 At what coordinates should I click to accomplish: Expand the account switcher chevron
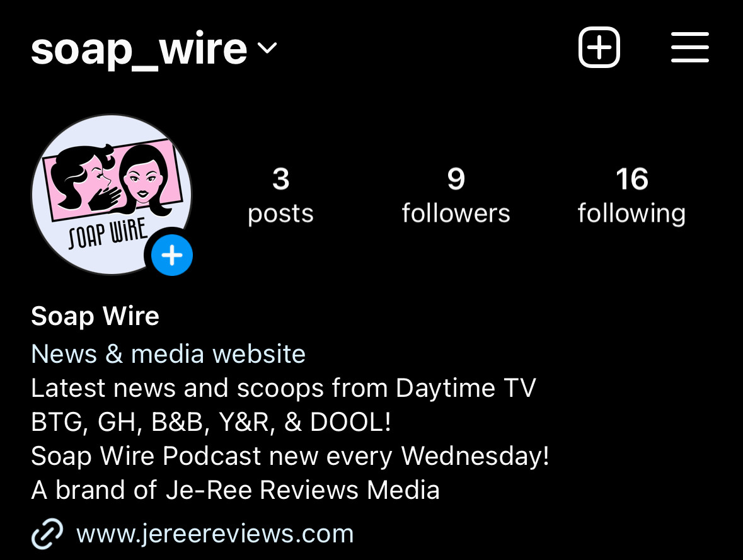[x=267, y=48]
